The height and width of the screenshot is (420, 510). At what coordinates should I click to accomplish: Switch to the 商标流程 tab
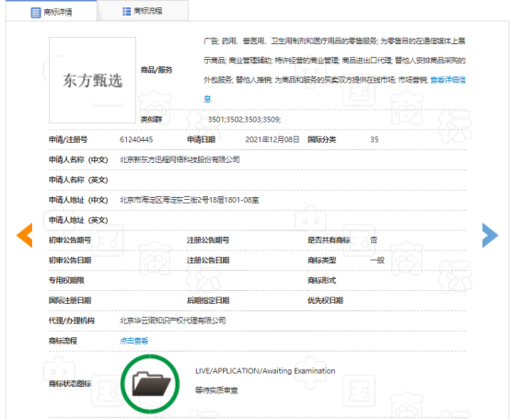tap(143, 11)
